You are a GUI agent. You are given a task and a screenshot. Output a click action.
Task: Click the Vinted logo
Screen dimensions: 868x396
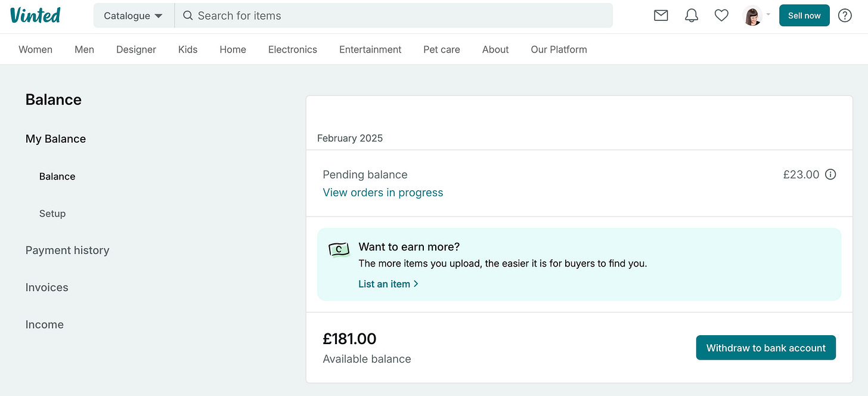coord(35,15)
